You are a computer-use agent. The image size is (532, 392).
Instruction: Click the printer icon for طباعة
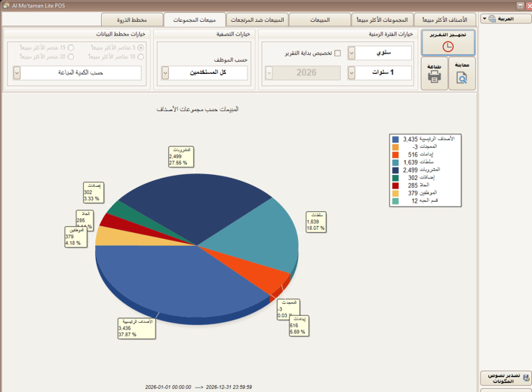pos(434,77)
